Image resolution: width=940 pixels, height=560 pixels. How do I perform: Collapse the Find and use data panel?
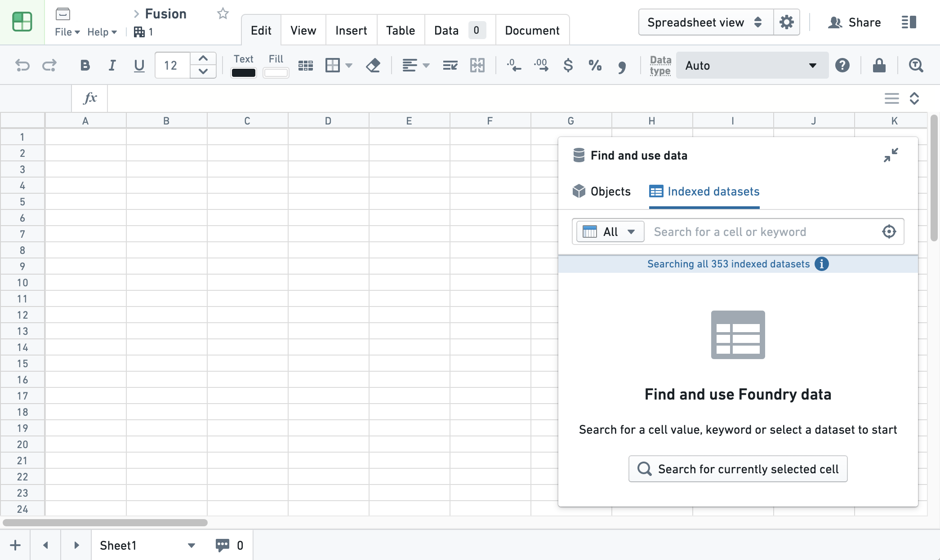(x=891, y=156)
